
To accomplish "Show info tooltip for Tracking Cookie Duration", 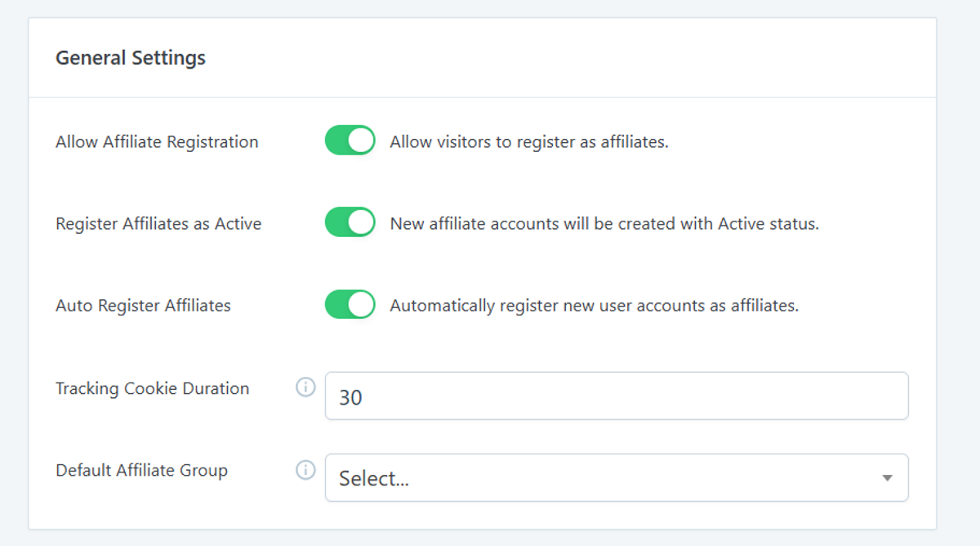I will (305, 387).
